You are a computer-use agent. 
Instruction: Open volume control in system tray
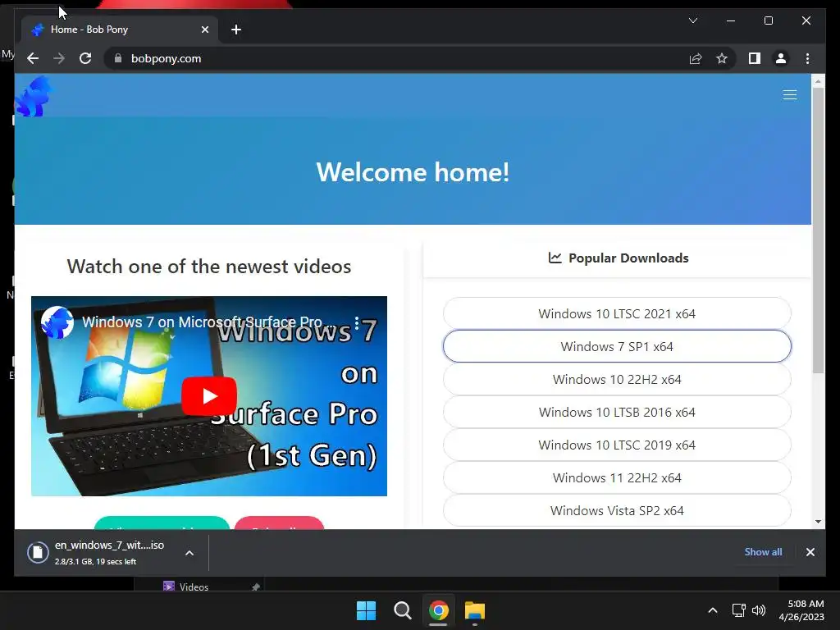(759, 610)
